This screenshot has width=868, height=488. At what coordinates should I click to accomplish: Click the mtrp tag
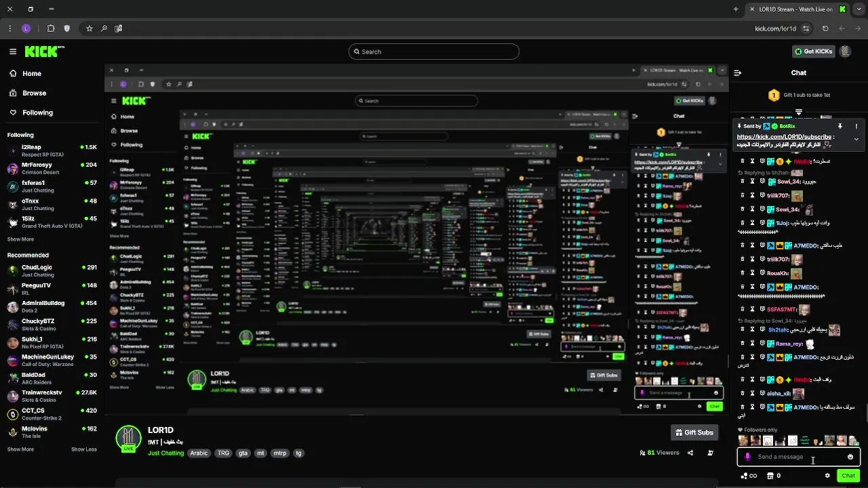[x=279, y=453]
